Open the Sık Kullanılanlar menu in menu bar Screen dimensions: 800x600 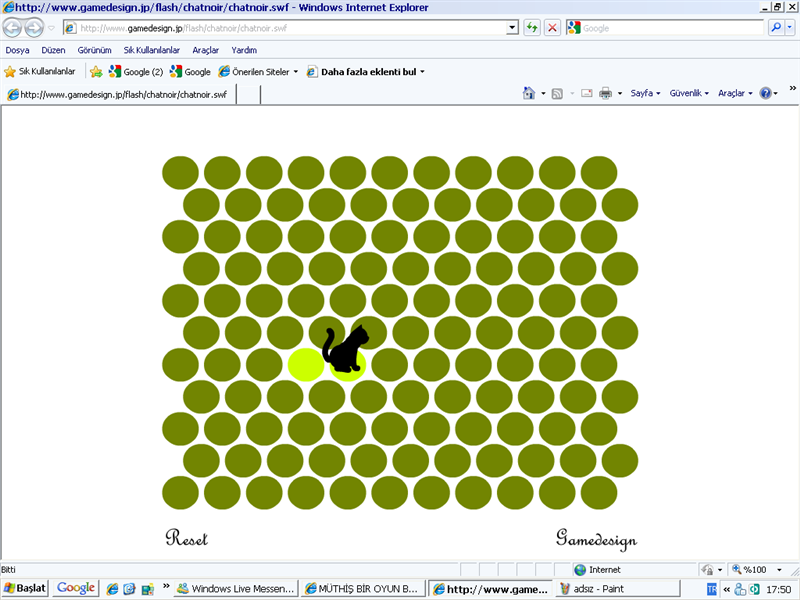[152, 50]
